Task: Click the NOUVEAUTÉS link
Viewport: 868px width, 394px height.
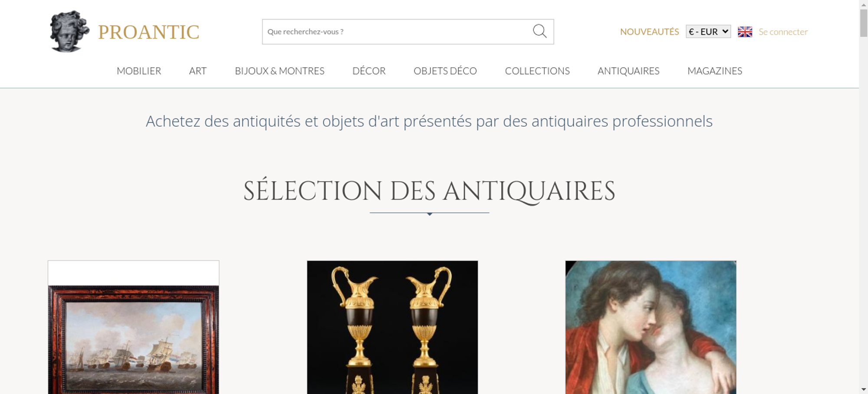Action: 649,32
